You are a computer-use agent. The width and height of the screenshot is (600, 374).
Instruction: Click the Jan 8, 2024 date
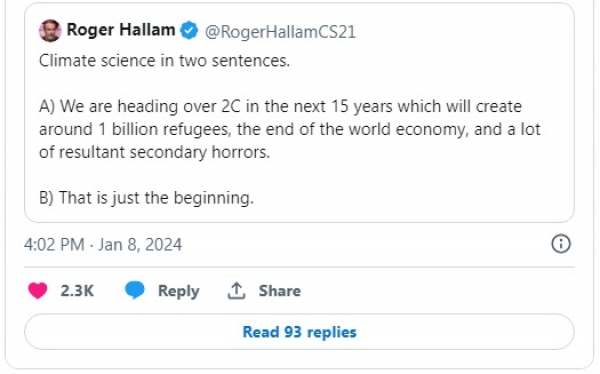[140, 245]
